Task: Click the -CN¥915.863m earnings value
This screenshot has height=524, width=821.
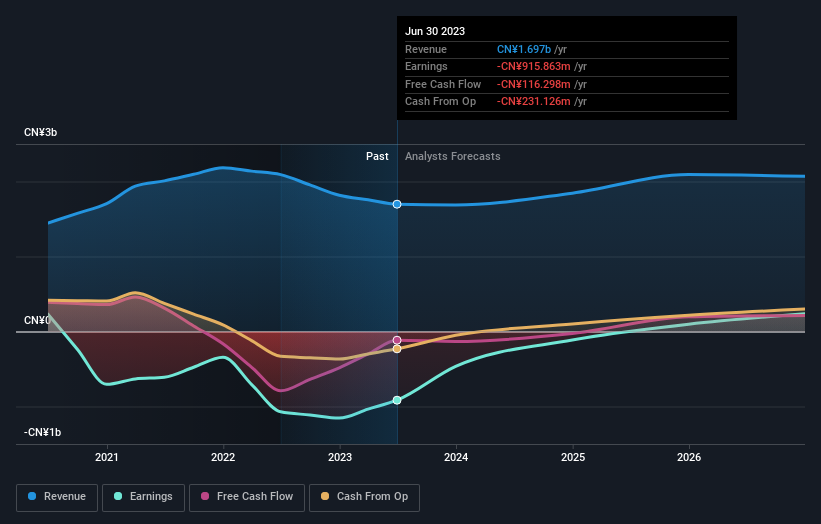Action: (534, 66)
